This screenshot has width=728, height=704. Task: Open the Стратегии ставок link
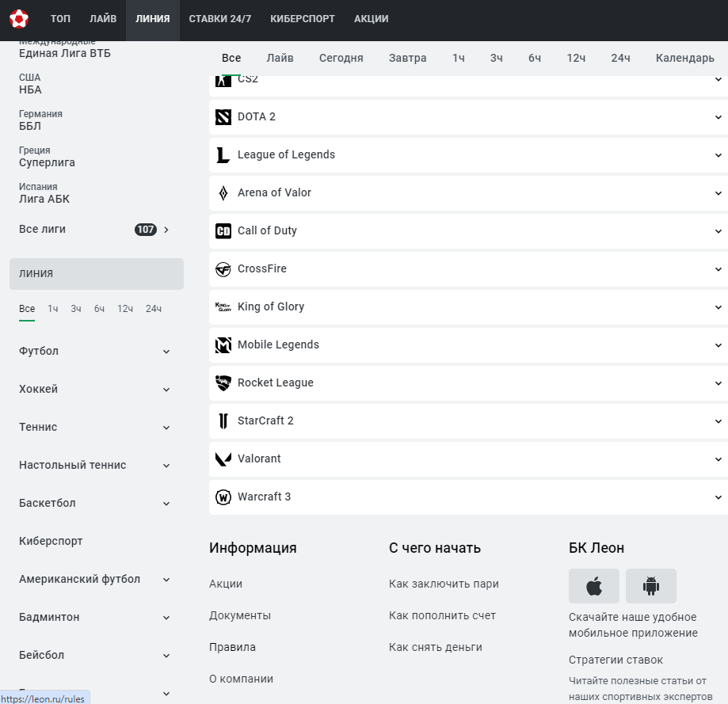click(x=616, y=660)
